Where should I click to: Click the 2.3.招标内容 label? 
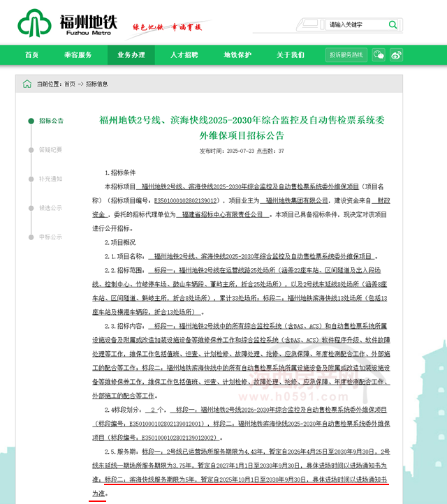click(124, 326)
